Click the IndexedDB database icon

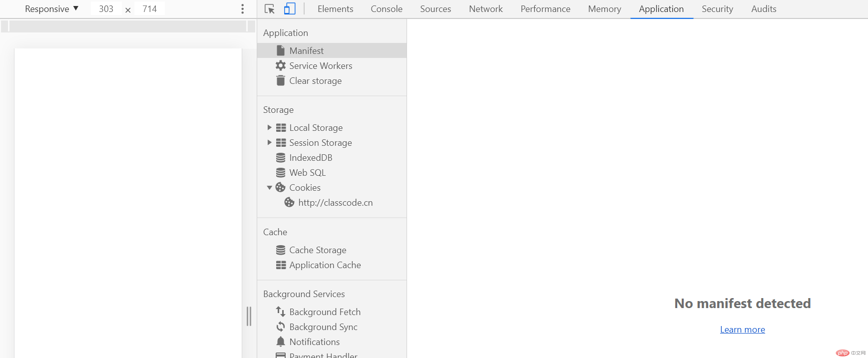(x=281, y=158)
